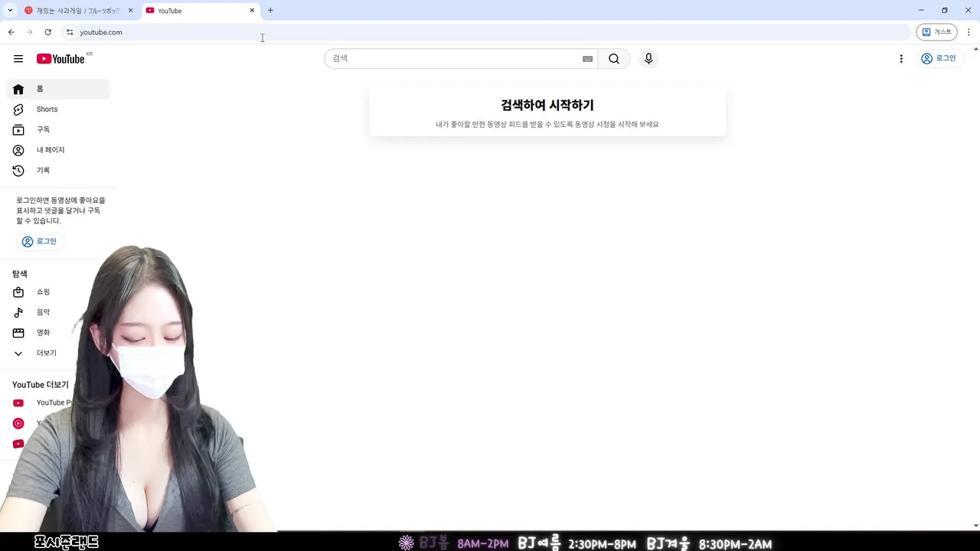Click the page scrollbar up arrow
Viewport: 980px width, 551px height.
pyautogui.click(x=975, y=49)
